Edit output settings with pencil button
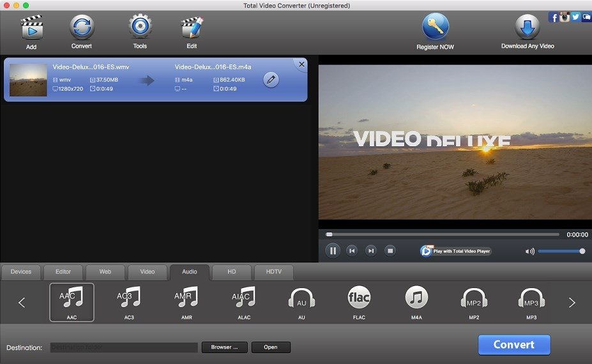The width and height of the screenshot is (592, 364). tap(271, 80)
